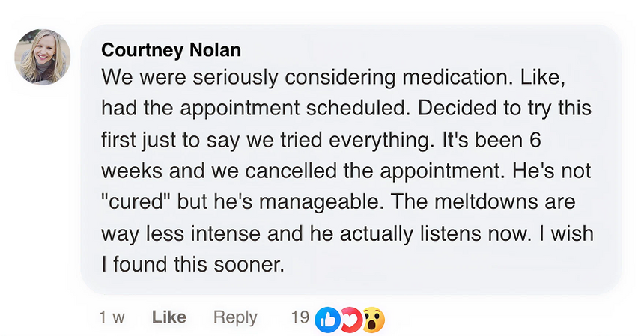Show the 19 reactions count list

(x=300, y=317)
